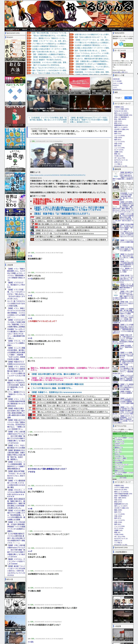Click anchor >>7 in comment 332

coord(30,551)
